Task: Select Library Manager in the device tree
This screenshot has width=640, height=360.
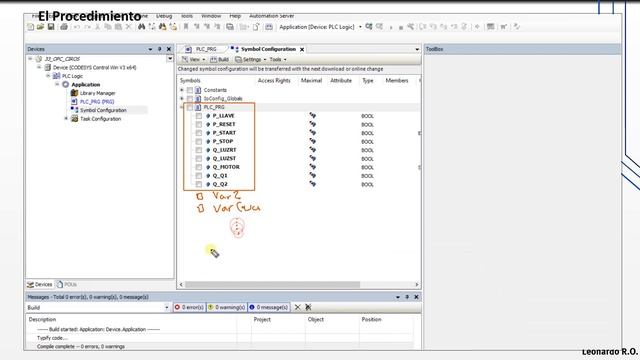Action: coord(98,93)
